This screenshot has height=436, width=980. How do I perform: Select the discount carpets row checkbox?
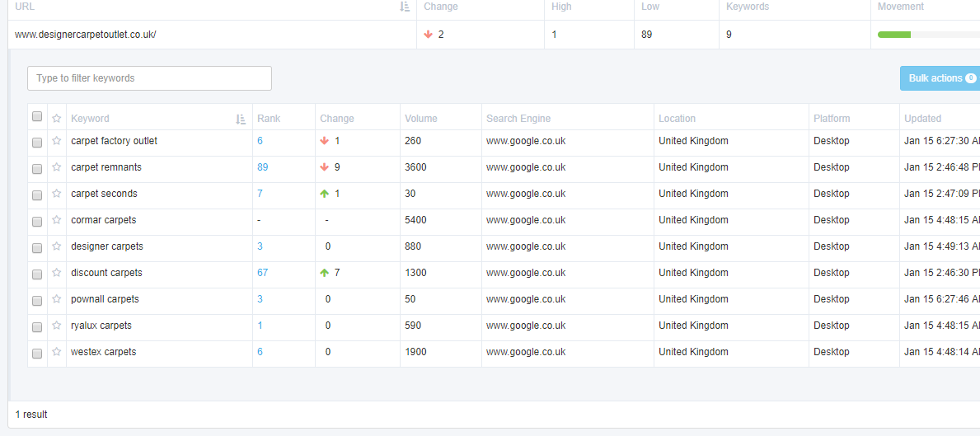click(x=37, y=274)
